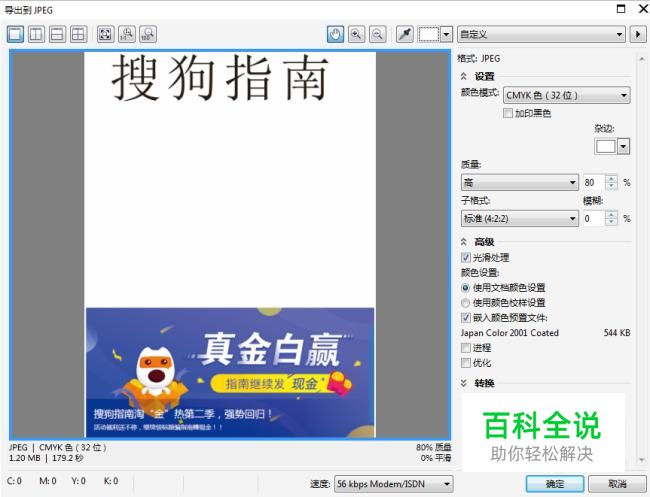Select 使用文档颜色设置 radio button

point(466,288)
